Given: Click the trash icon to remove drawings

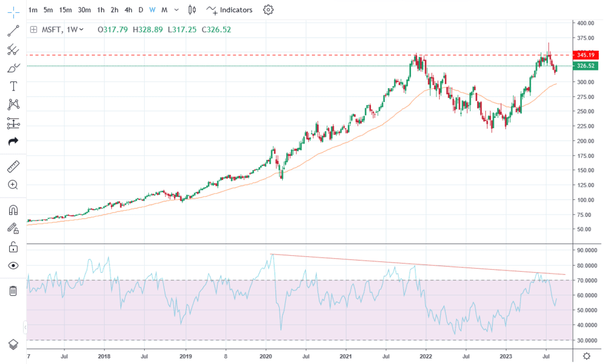Looking at the screenshot, I should (x=13, y=291).
